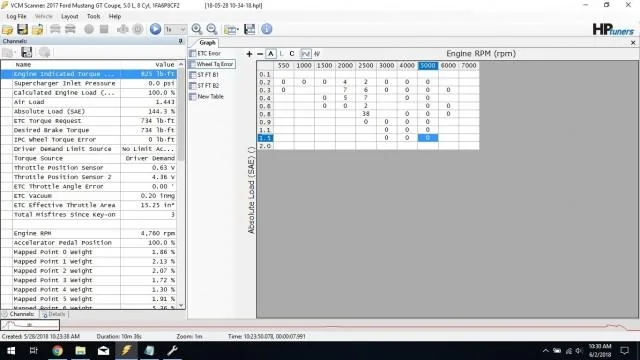Image resolution: width=640 pixels, height=360 pixels.
Task: Click the save layout icon in toolbar
Action: coord(249,29)
